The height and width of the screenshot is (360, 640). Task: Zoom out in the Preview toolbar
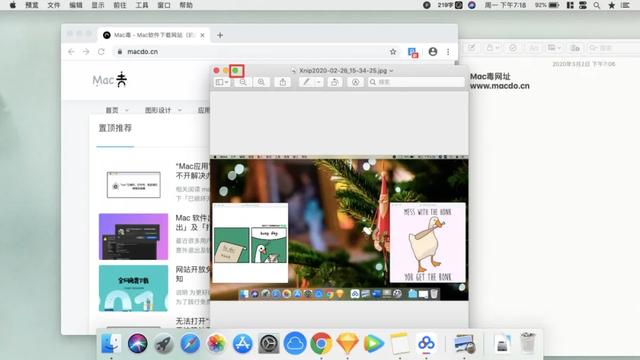click(243, 82)
